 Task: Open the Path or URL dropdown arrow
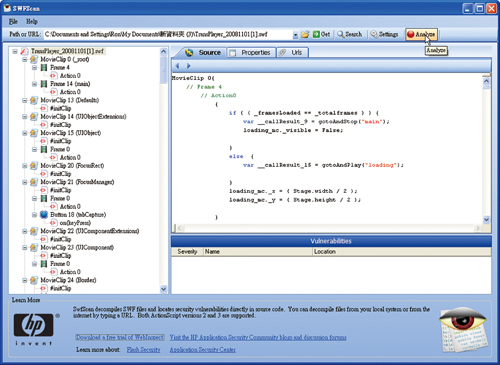(295, 35)
